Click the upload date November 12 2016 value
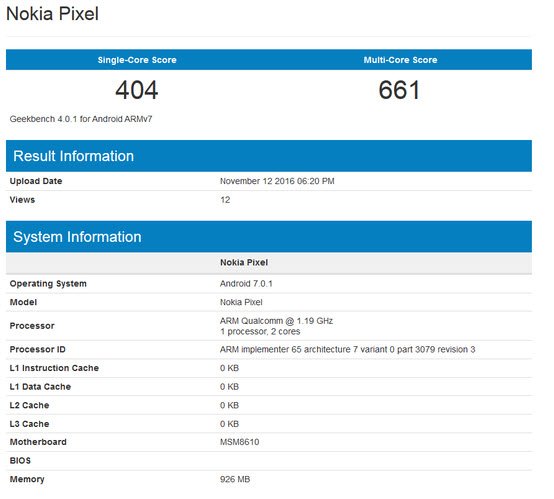554x499 pixels. pos(277,181)
